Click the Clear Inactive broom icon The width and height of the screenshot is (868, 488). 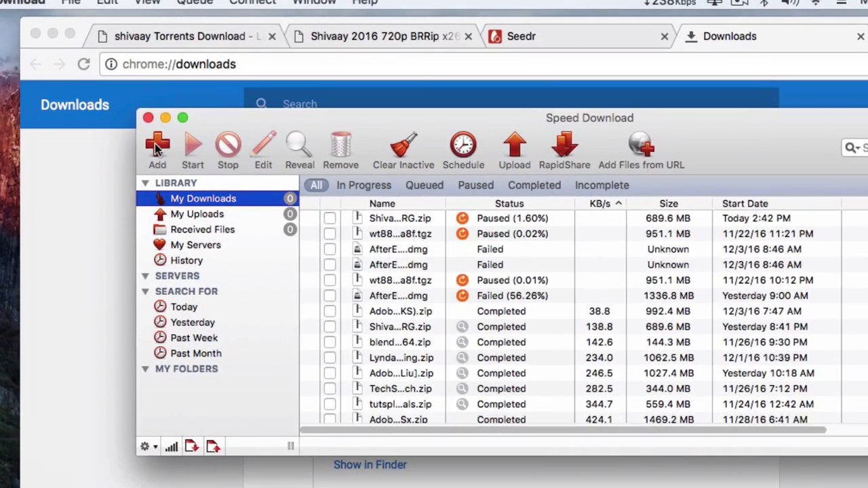click(x=403, y=144)
